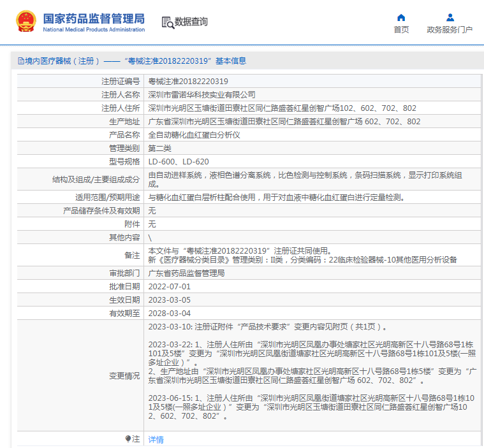The height and width of the screenshot is (448, 484).
Task: Click the 政务服务门户 person icon
Action: pos(450,18)
